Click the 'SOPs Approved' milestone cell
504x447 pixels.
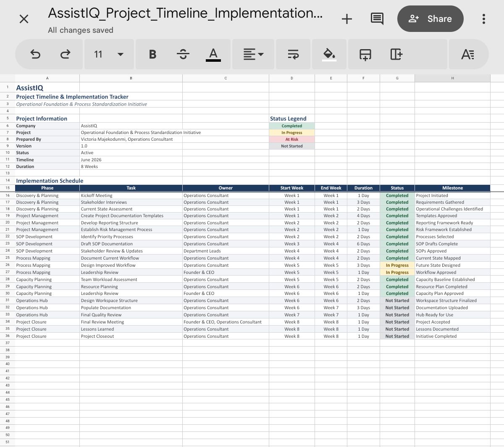coord(452,251)
